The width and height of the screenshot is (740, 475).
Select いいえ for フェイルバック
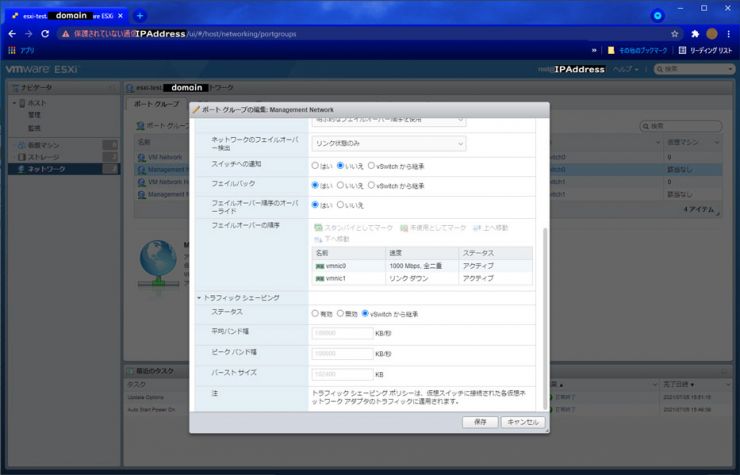click(340, 186)
